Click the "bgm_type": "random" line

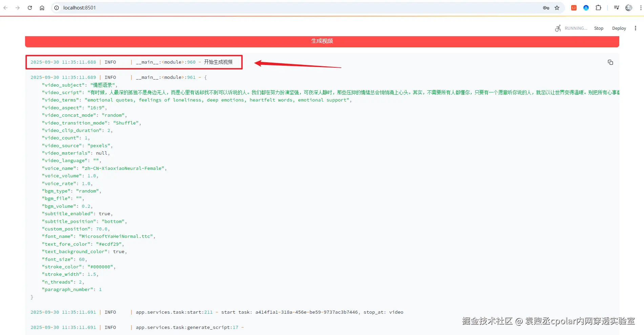[71, 191]
